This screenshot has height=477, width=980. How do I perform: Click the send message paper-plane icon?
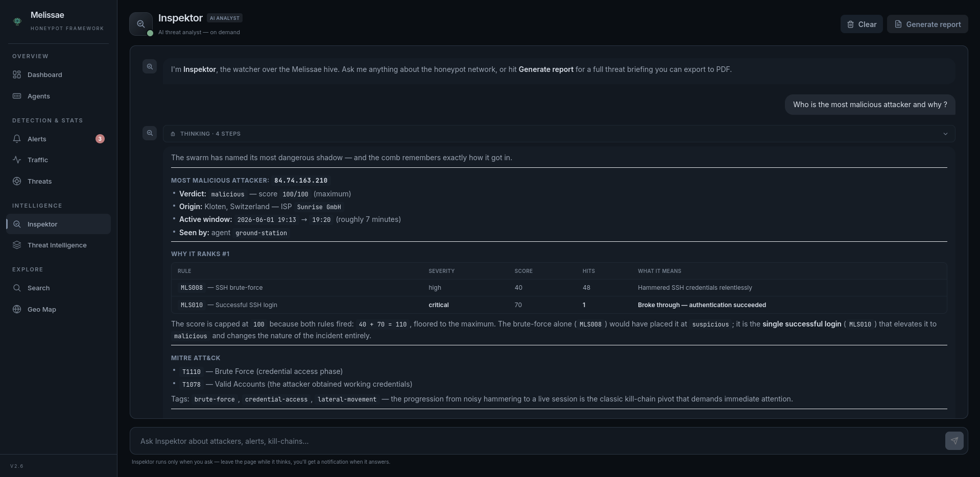click(954, 441)
